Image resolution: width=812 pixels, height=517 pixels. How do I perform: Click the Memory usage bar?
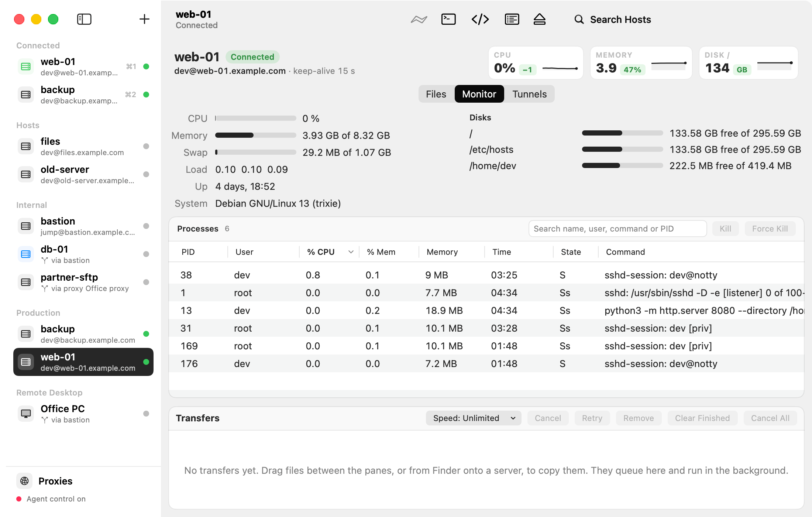pyautogui.click(x=256, y=135)
